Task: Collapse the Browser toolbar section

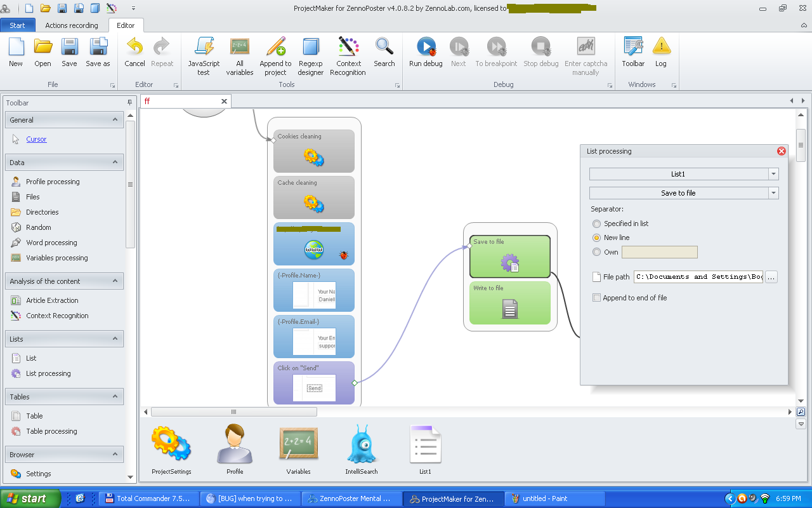Action: point(115,454)
